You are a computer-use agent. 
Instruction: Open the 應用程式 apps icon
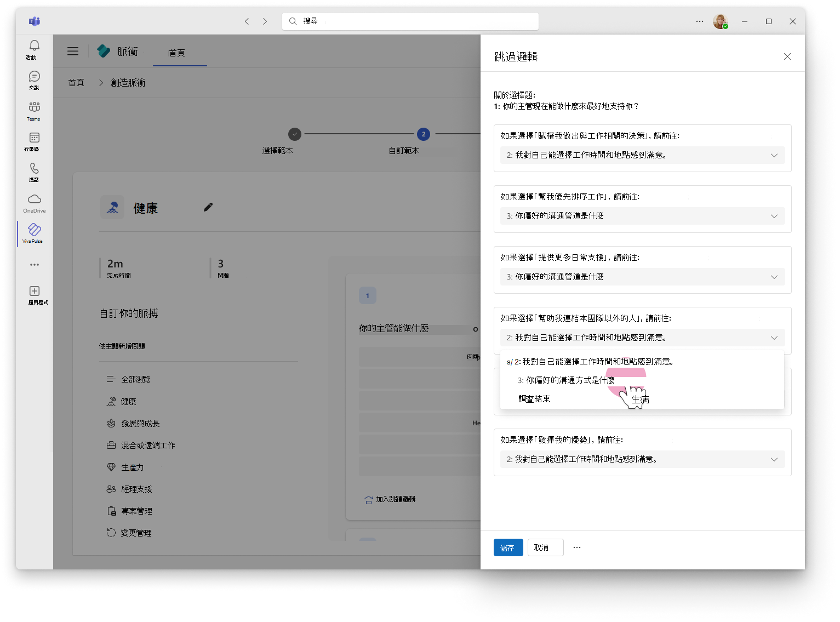click(x=35, y=294)
